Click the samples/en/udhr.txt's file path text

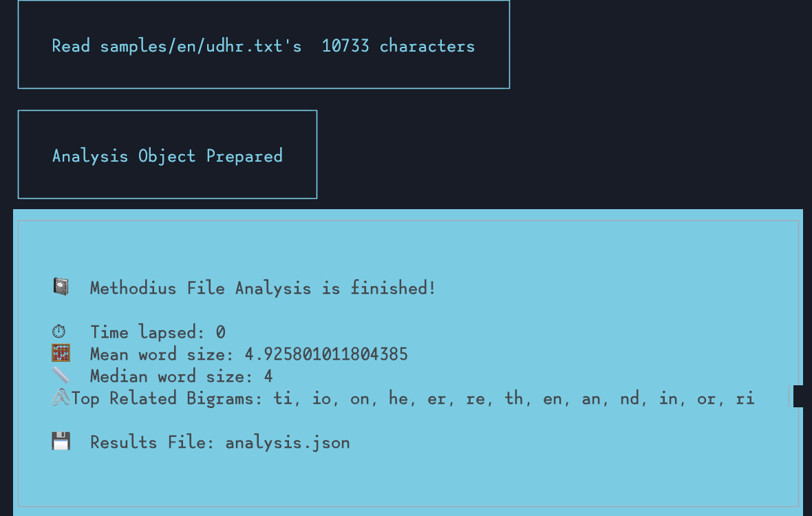[x=200, y=46]
